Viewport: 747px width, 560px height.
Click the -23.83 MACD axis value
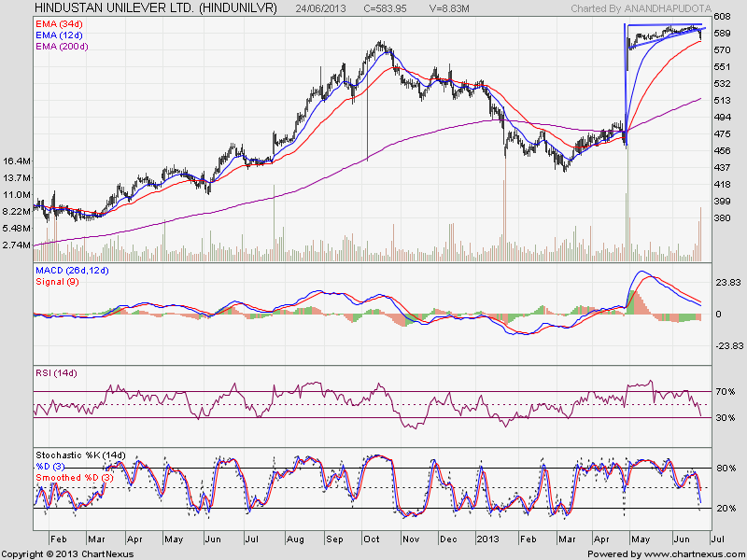[x=729, y=346]
